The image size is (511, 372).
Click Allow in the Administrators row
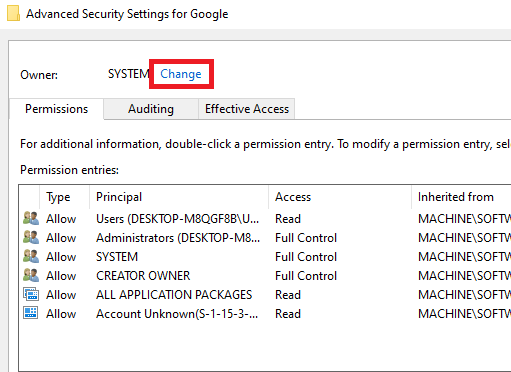[61, 238]
